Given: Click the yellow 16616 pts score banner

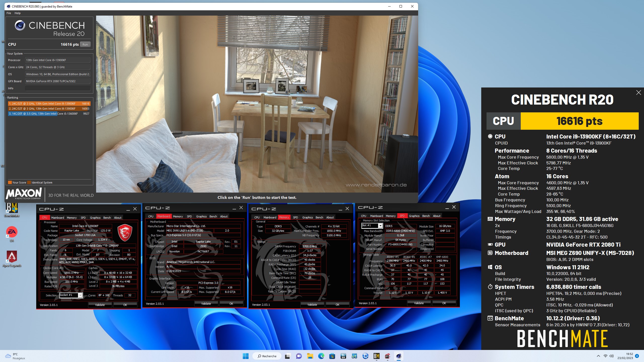Looking at the screenshot, I should pos(579,121).
